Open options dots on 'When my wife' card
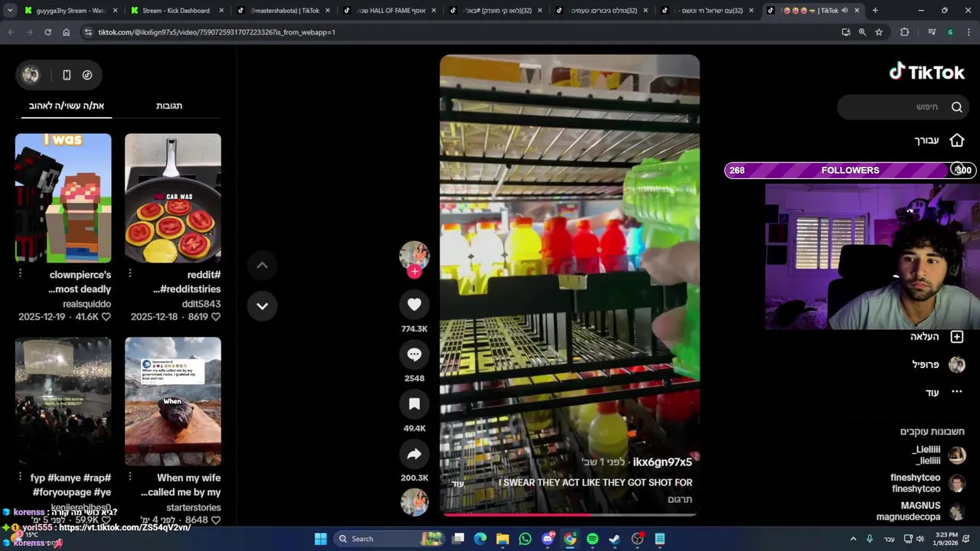The width and height of the screenshot is (980, 551). point(130,477)
